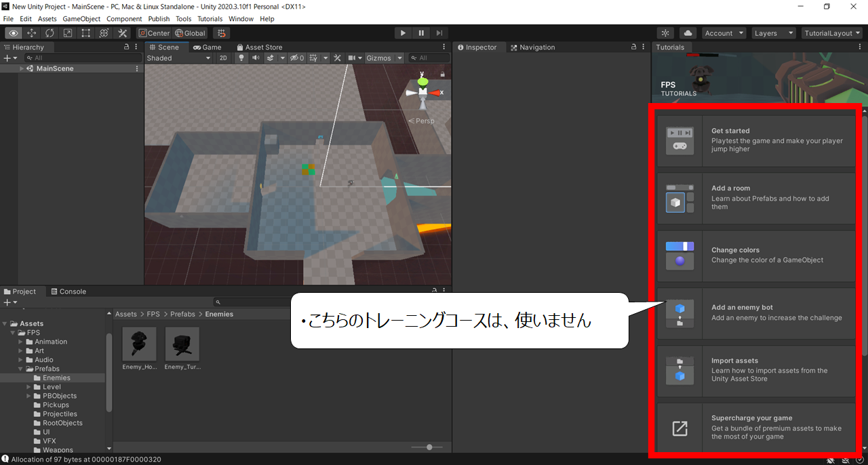Switch to the Asset Store tab
This screenshot has height=465, width=868.
258,47
